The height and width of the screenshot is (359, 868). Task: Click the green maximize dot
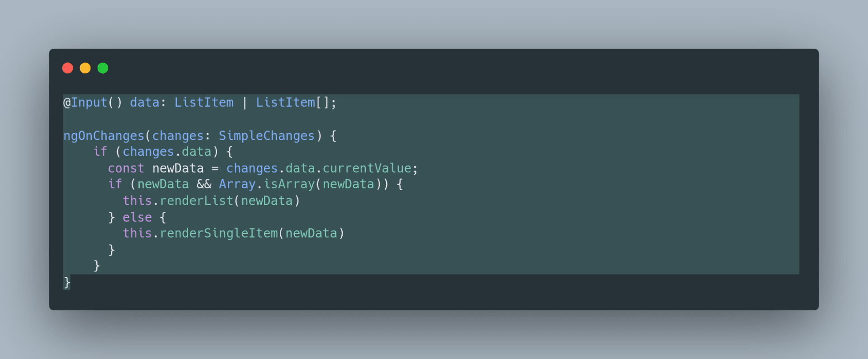coord(103,68)
